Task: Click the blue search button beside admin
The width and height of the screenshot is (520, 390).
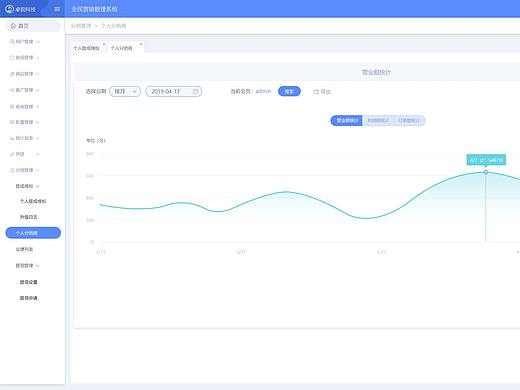Action: (x=289, y=91)
